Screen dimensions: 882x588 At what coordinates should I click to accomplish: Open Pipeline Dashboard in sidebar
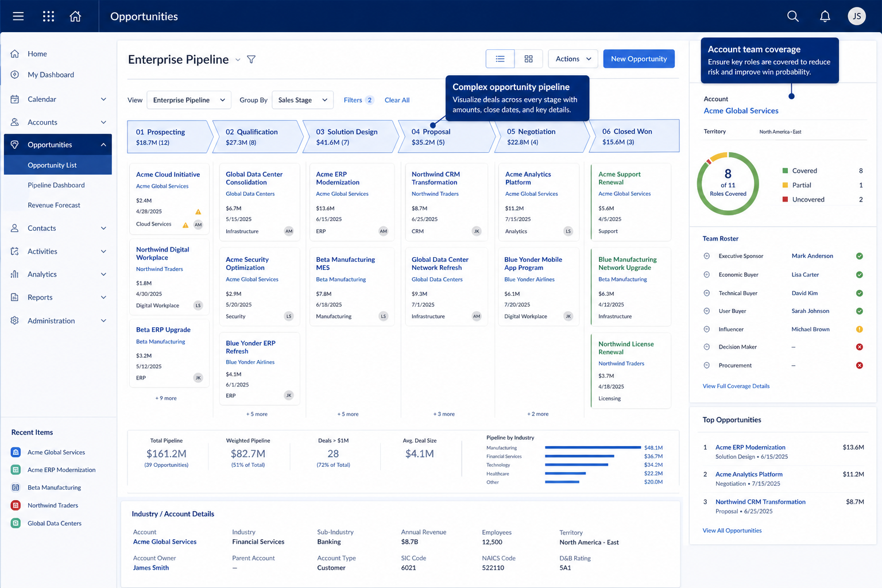pos(57,185)
